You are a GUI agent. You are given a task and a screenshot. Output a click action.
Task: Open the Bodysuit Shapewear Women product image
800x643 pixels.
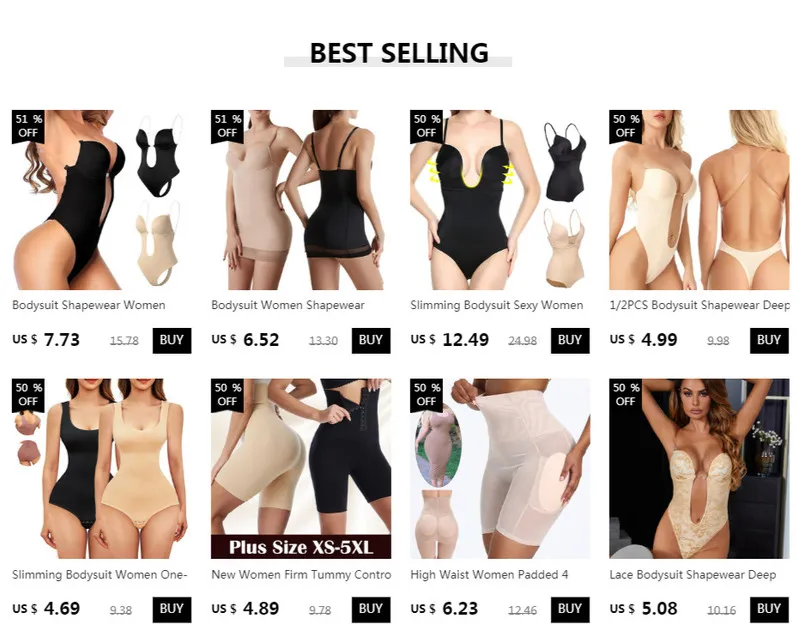(x=102, y=200)
